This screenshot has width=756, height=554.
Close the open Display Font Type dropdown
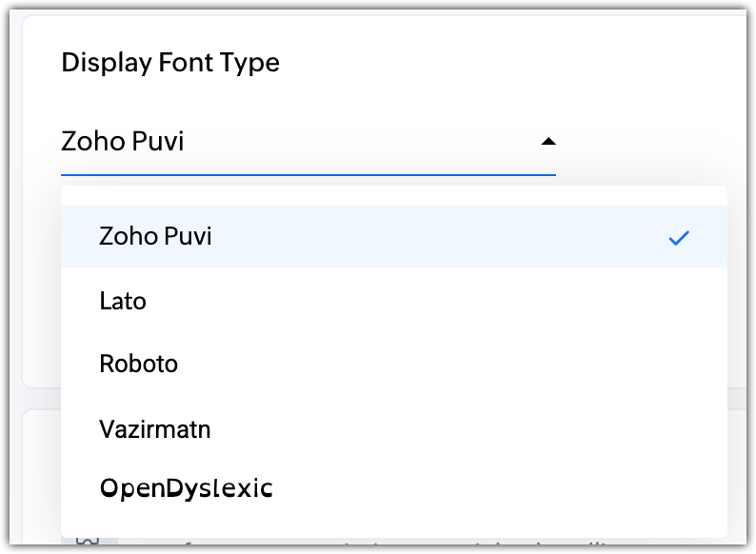click(547, 142)
